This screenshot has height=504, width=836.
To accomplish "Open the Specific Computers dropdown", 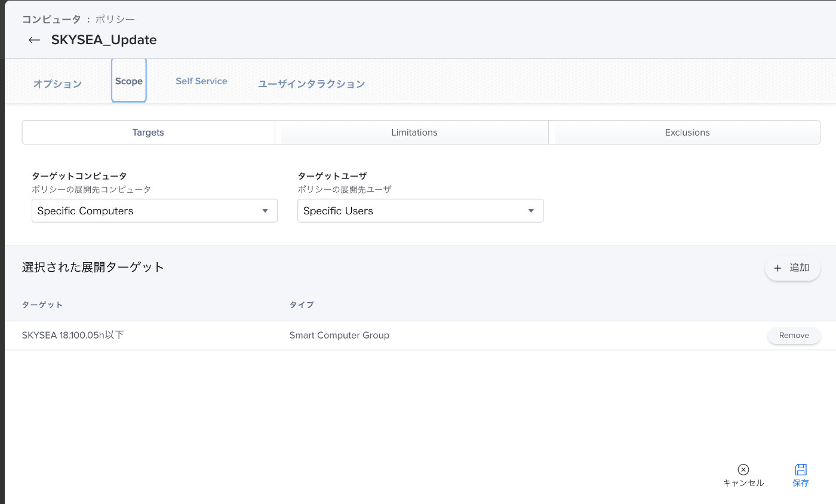I will (155, 211).
